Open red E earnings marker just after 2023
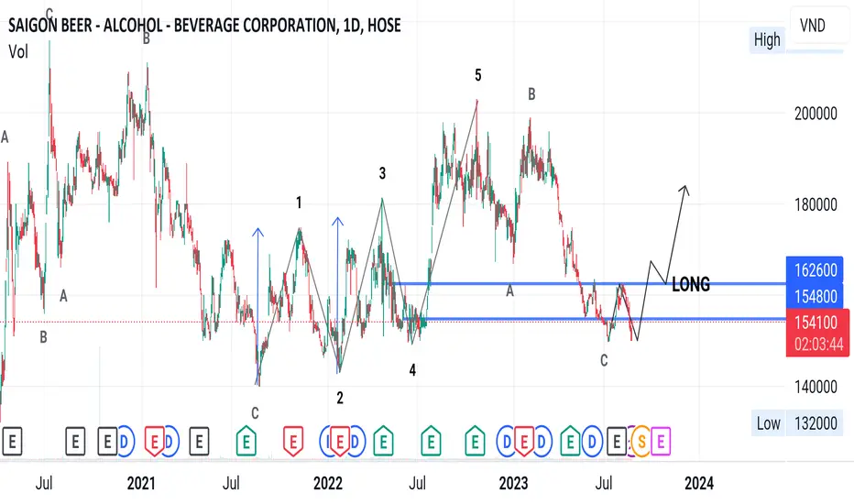The height and width of the screenshot is (504, 854). (x=524, y=441)
